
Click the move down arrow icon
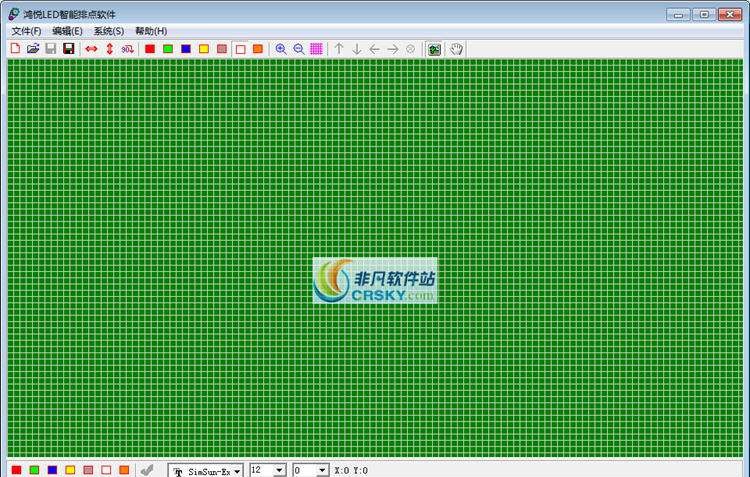[357, 49]
